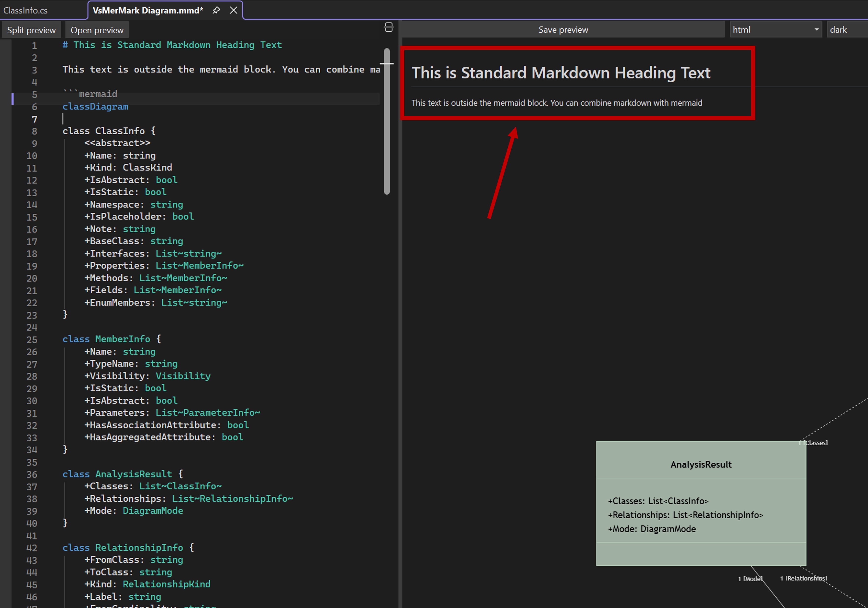Pin the VsMerMark Diagram tab
The image size is (868, 608).
pos(216,10)
